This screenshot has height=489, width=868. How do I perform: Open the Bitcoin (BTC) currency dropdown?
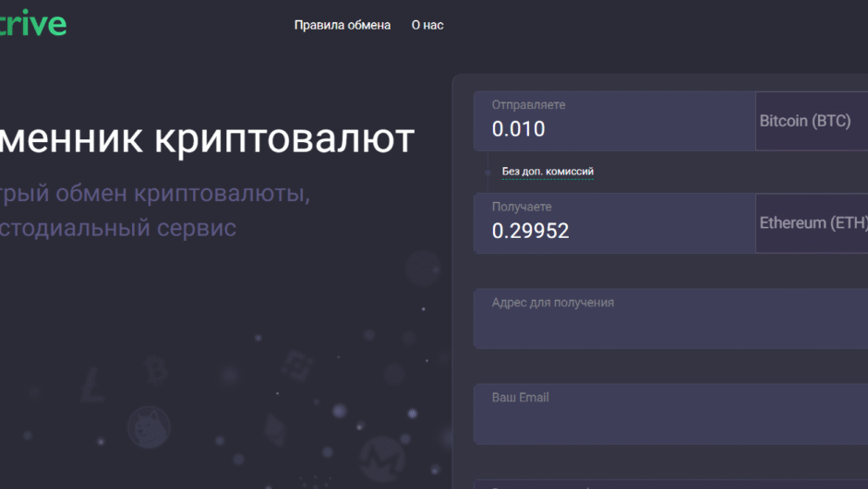pyautogui.click(x=812, y=121)
